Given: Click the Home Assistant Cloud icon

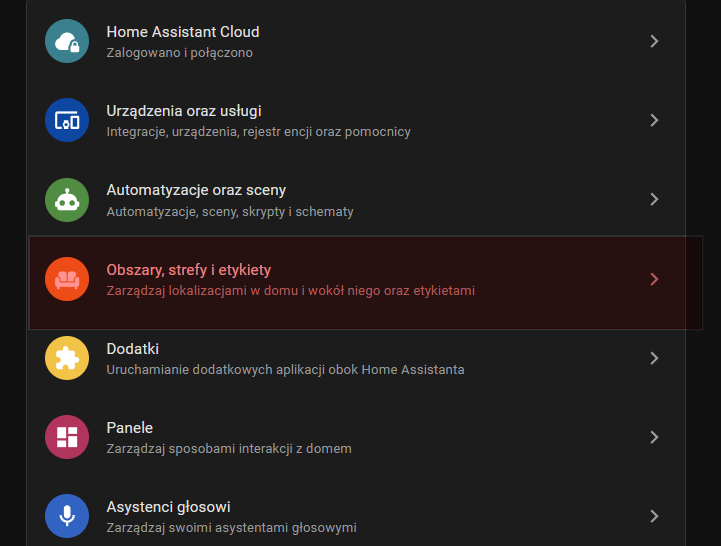Looking at the screenshot, I should pyautogui.click(x=67, y=41).
